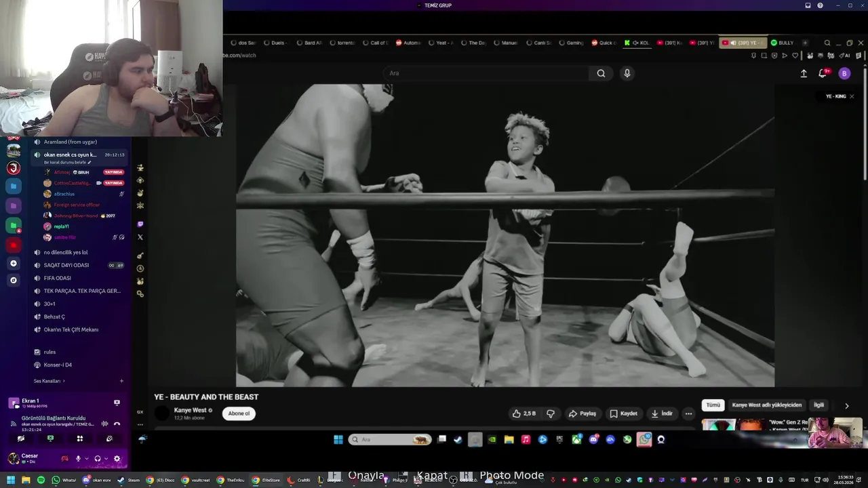Screen dimensions: 868x488
Task: Switch to the Yeat browser tab
Action: tap(441, 43)
